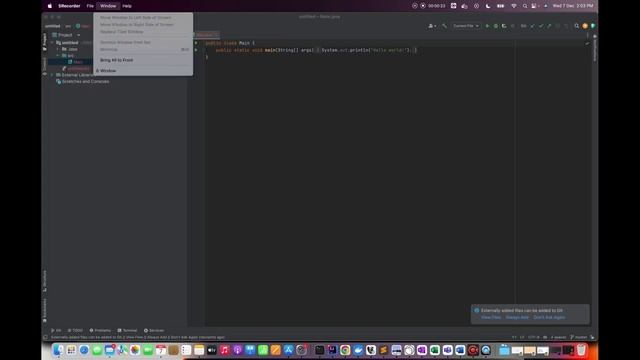Click the Git branch widget in status bar
The height and width of the screenshot is (360, 640).
(579, 338)
